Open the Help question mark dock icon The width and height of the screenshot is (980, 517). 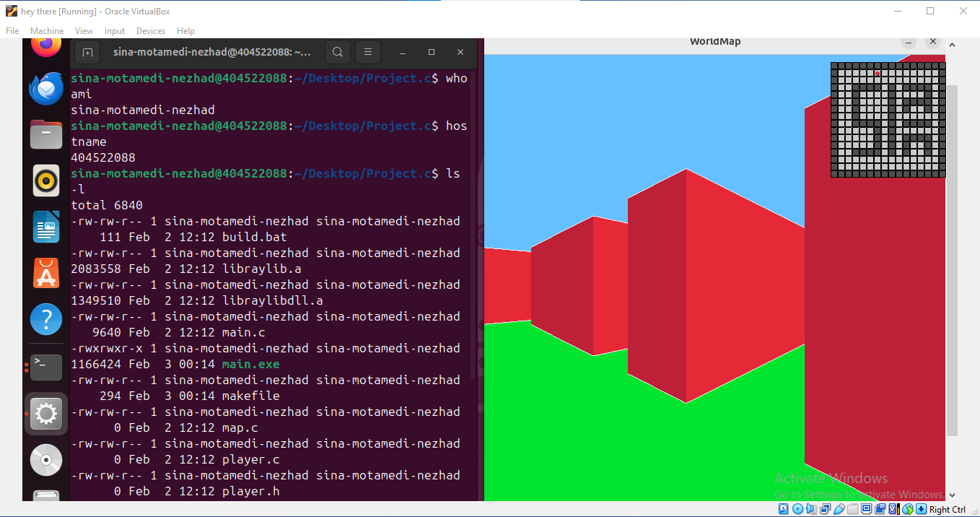45,319
